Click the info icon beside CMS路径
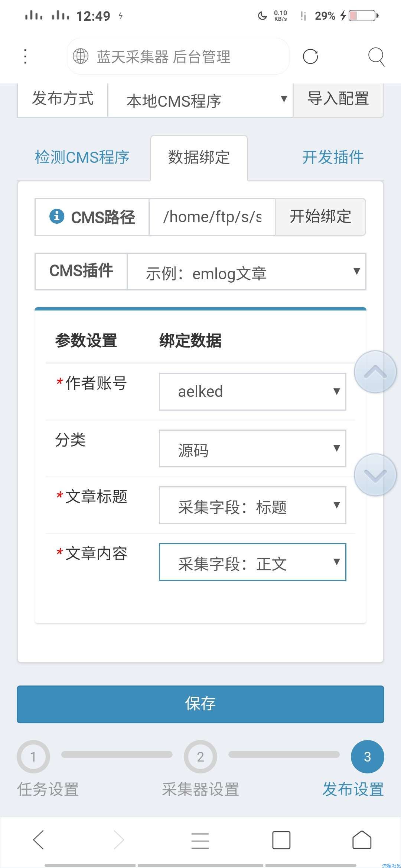 coord(57,216)
